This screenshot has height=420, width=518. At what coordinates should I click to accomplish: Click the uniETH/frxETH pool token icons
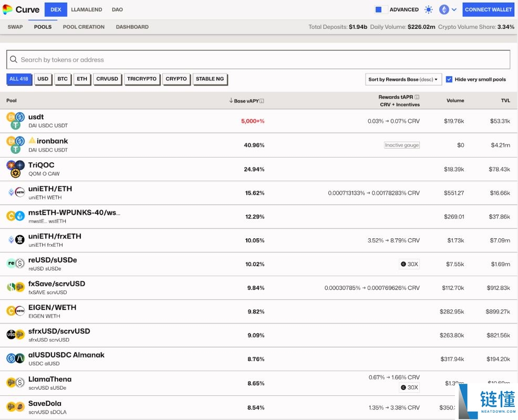(x=16, y=240)
